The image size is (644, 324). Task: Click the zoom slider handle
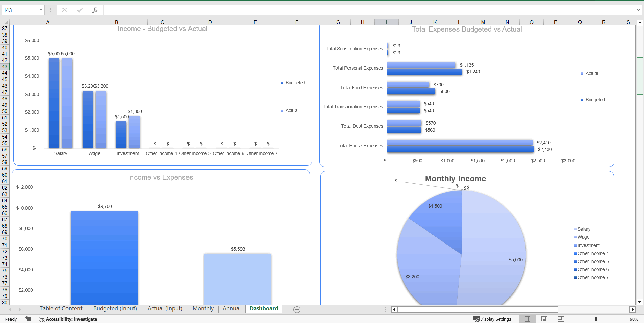tap(596, 319)
